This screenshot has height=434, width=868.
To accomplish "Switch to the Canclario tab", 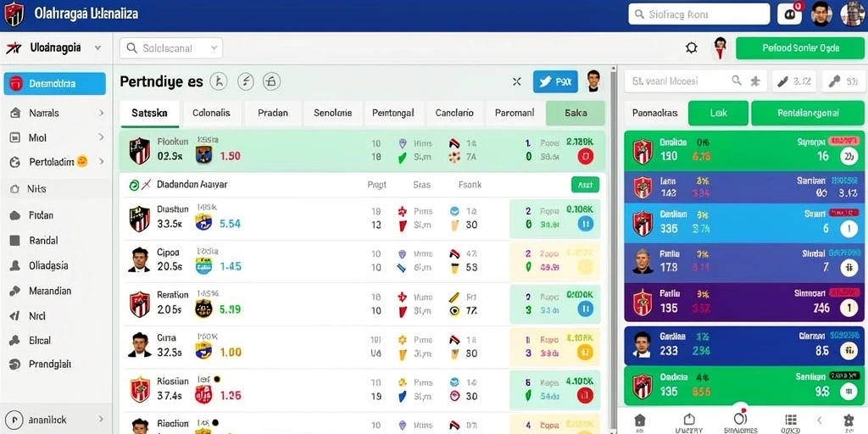I will 454,113.
